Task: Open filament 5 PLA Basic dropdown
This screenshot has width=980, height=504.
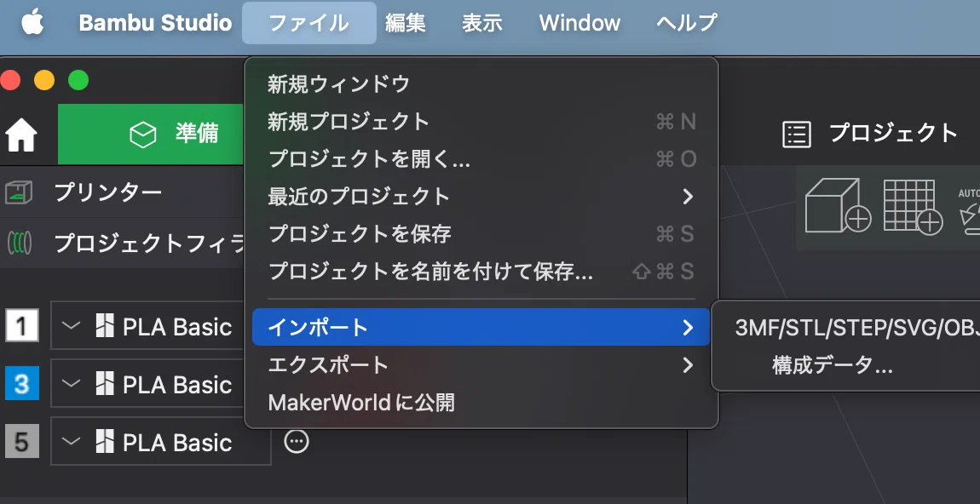Action: pos(160,442)
